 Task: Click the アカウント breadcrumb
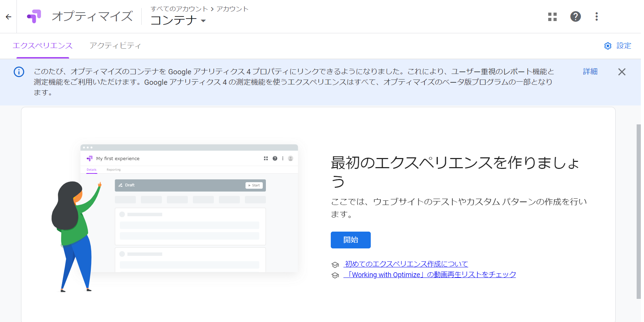pos(233,9)
